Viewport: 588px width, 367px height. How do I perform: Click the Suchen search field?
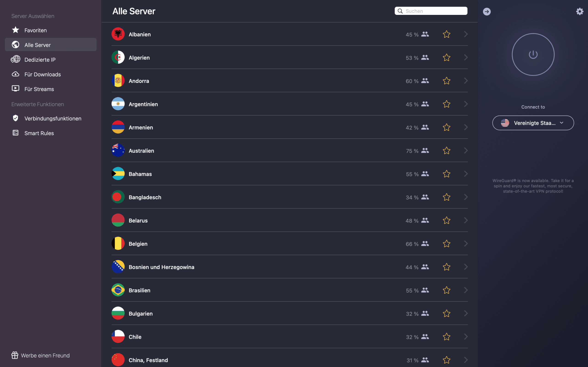click(431, 11)
